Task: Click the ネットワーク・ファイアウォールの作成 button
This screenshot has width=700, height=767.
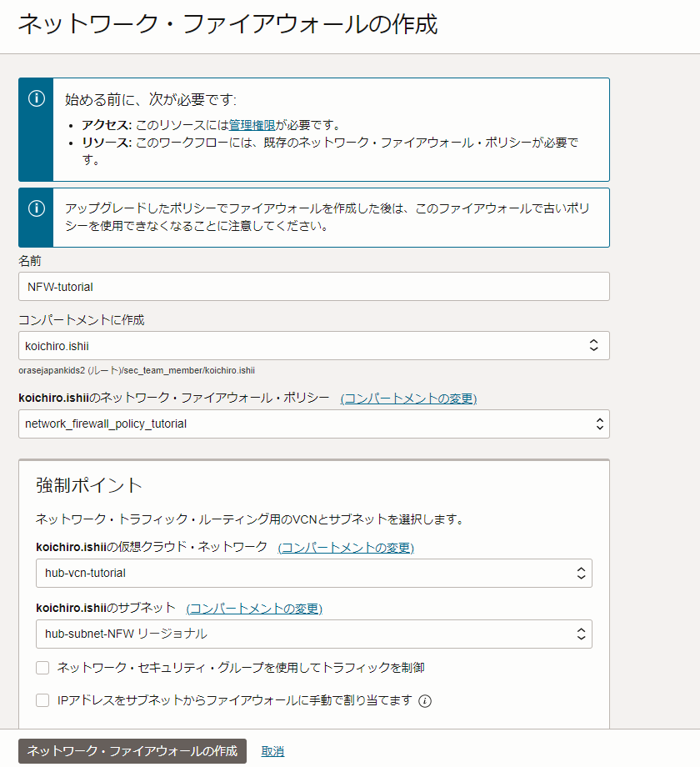Action: click(132, 750)
